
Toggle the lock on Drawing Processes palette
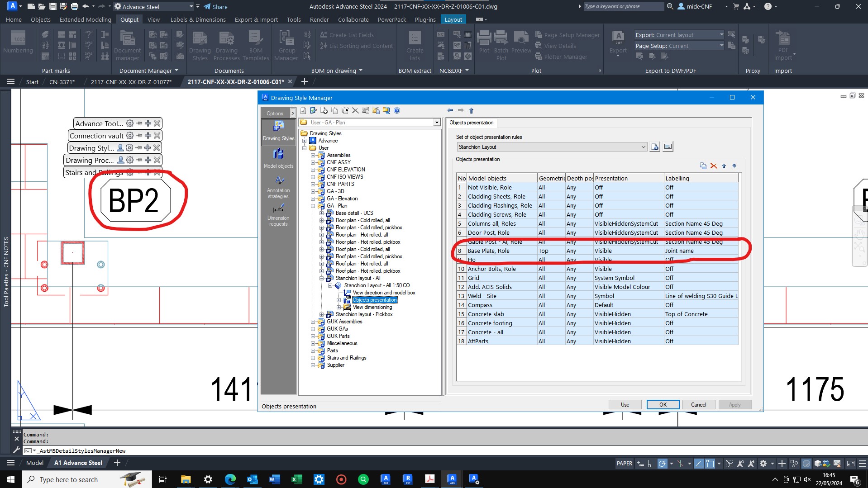click(120, 160)
